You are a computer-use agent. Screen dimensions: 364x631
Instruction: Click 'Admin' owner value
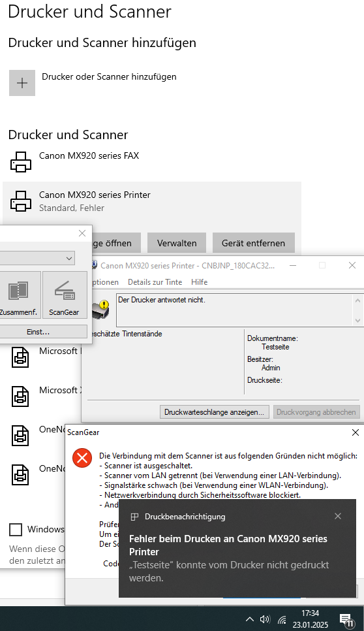tap(271, 368)
